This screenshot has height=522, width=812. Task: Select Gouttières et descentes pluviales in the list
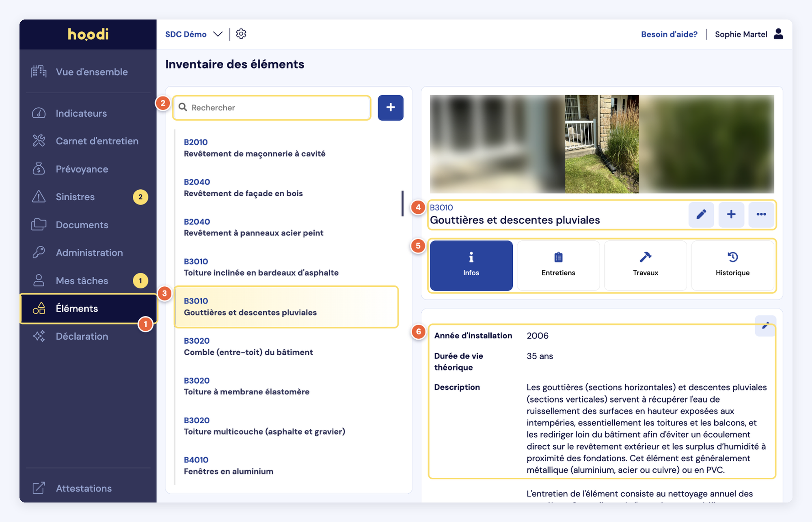(x=287, y=307)
